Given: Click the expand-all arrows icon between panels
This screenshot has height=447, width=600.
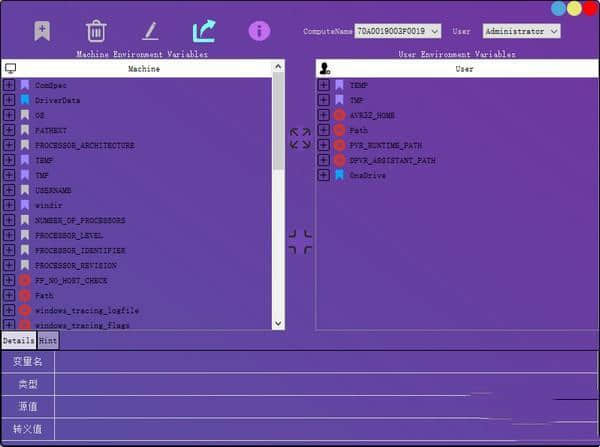Looking at the screenshot, I should (x=300, y=138).
